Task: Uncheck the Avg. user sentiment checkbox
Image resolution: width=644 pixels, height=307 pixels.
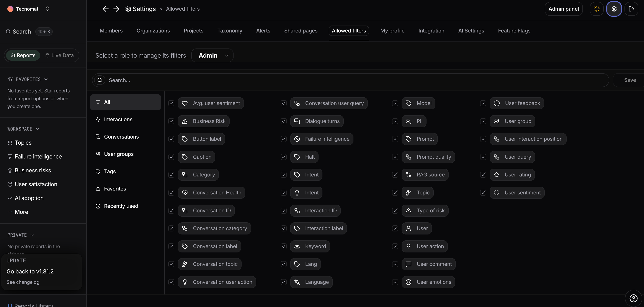Action: point(171,103)
